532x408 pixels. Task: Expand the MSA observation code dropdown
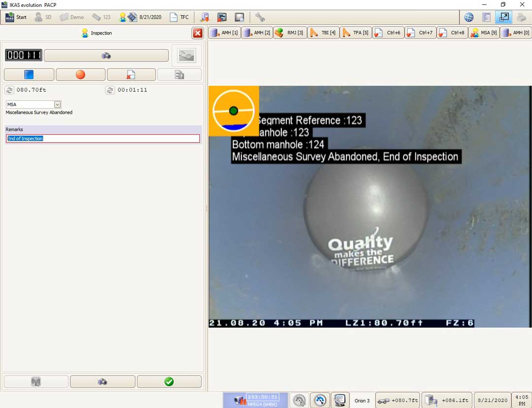tap(58, 104)
